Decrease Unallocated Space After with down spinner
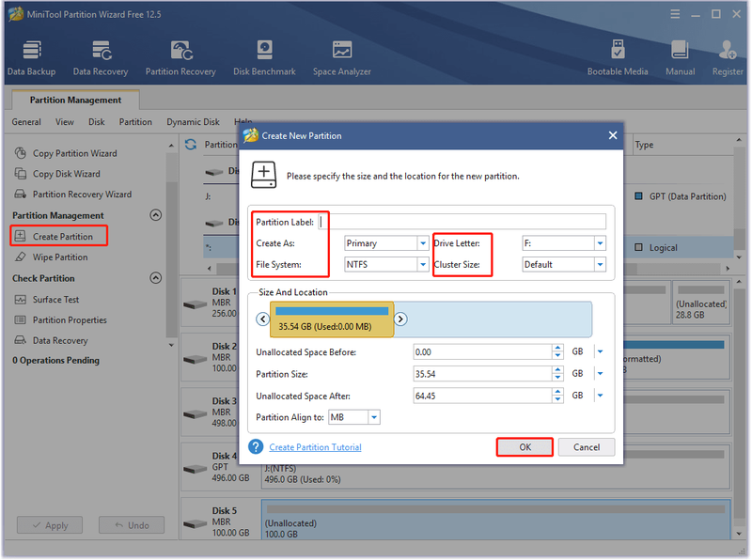752x560 pixels. point(557,399)
